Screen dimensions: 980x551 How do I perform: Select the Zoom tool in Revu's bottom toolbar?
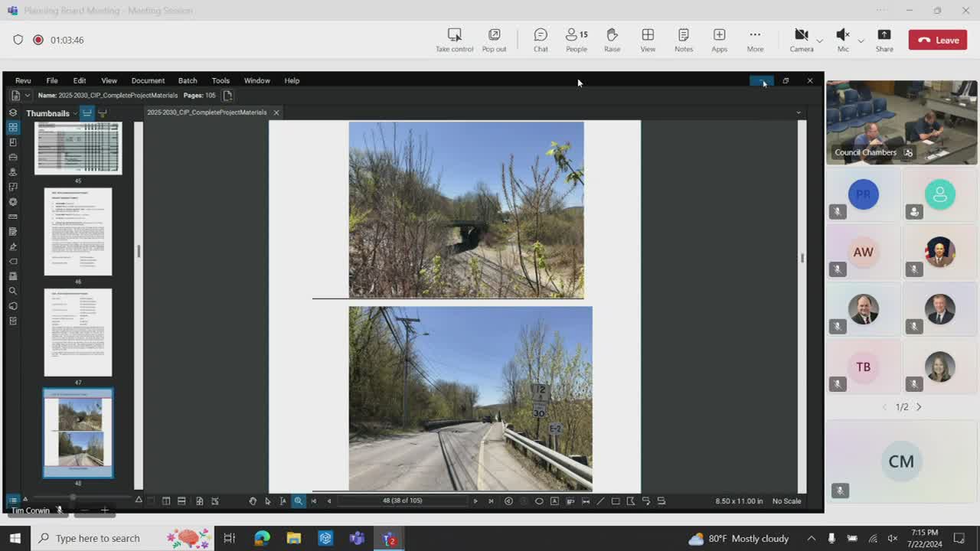pyautogui.click(x=299, y=501)
